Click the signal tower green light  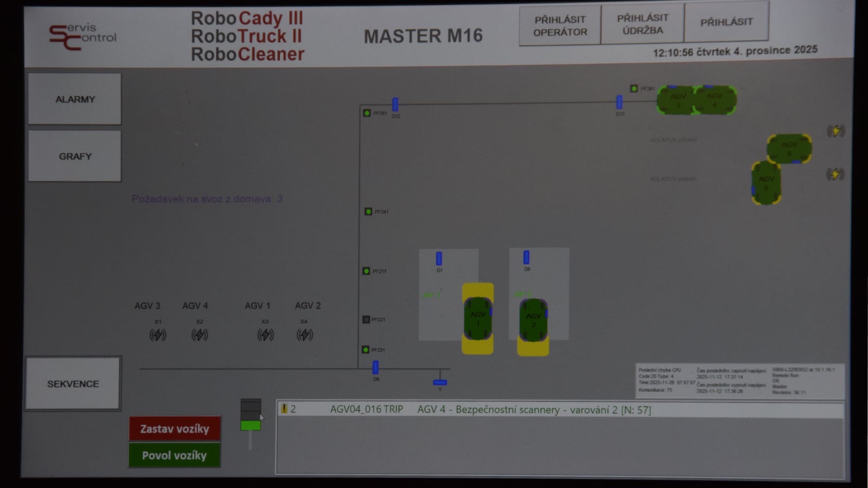click(251, 425)
